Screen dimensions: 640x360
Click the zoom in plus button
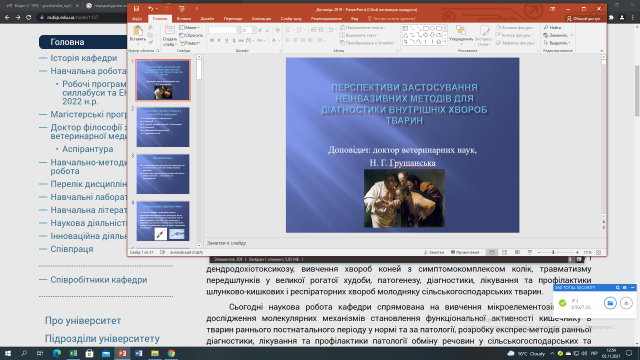[577, 253]
